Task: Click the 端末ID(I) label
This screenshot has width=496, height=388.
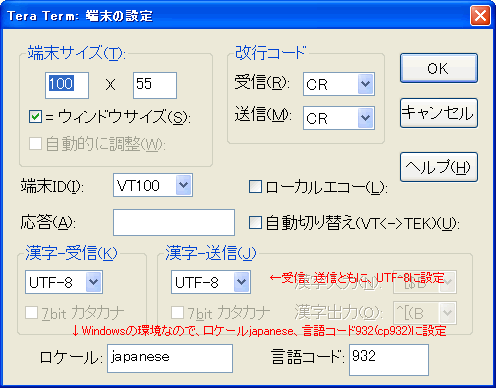Action: [52, 186]
